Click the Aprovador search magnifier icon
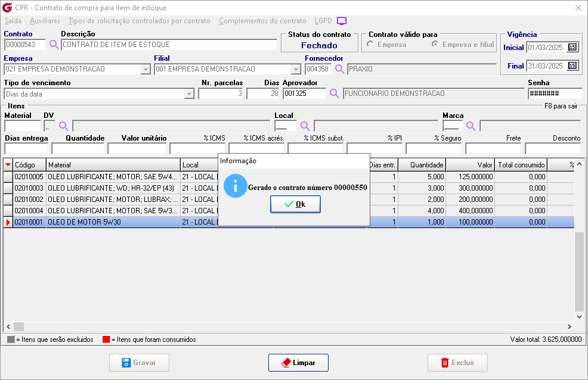This screenshot has width=588, height=380. coord(334,94)
